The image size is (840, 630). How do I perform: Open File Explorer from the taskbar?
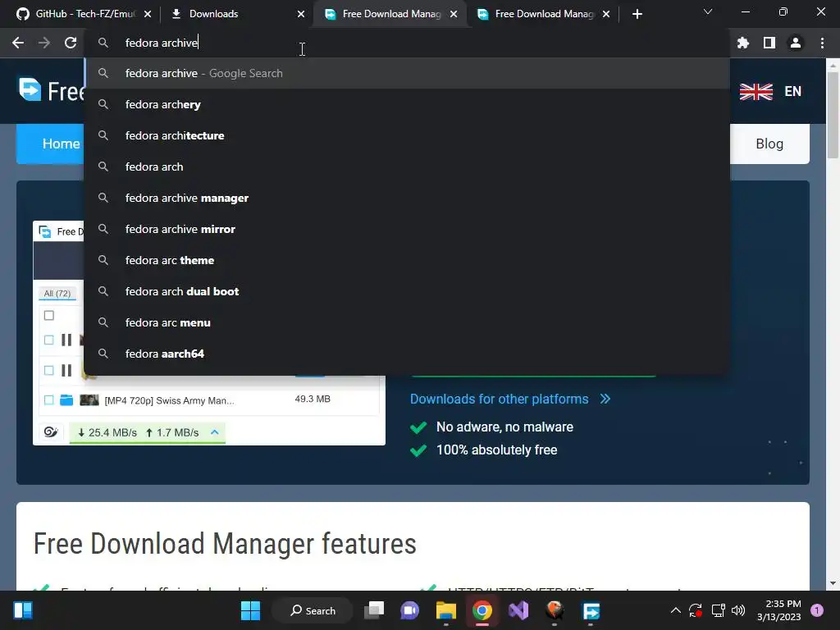tap(445, 610)
